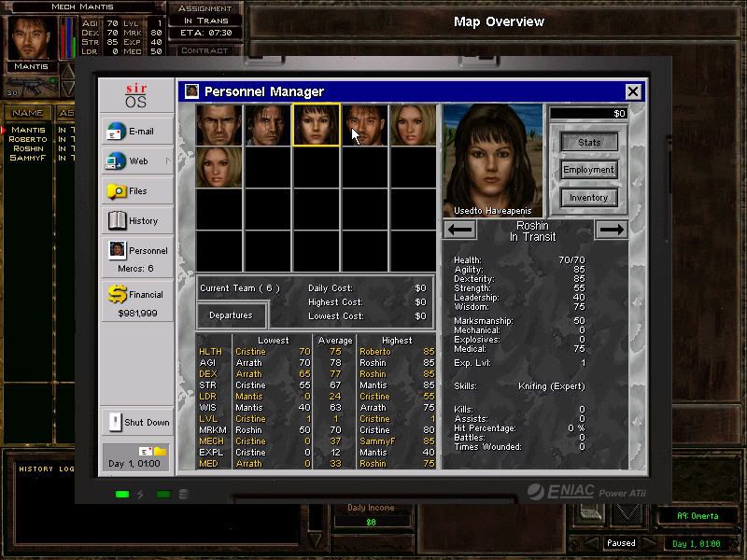Screen dimensions: 747x560
Task: Select the first merc portrait thumbnail
Action: coord(219,125)
